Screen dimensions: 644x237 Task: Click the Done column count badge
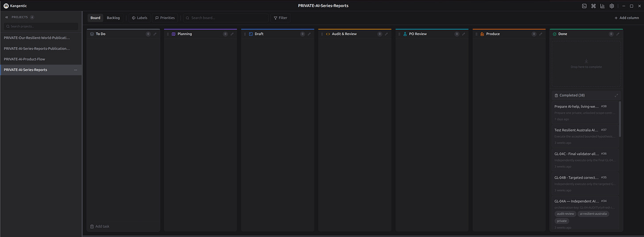(611, 34)
